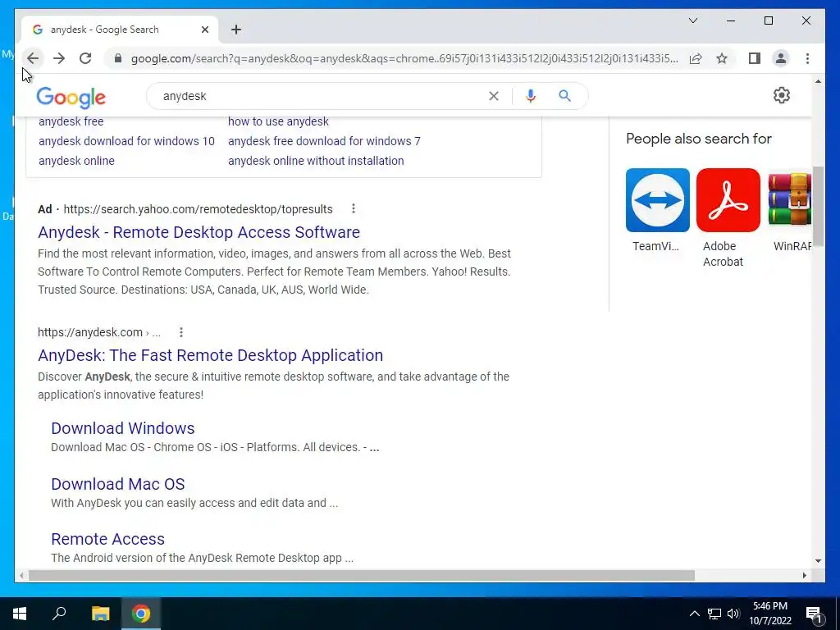Screen dimensions: 840x630
Task: Open File Explorer from the taskbar
Action: (x=100, y=614)
